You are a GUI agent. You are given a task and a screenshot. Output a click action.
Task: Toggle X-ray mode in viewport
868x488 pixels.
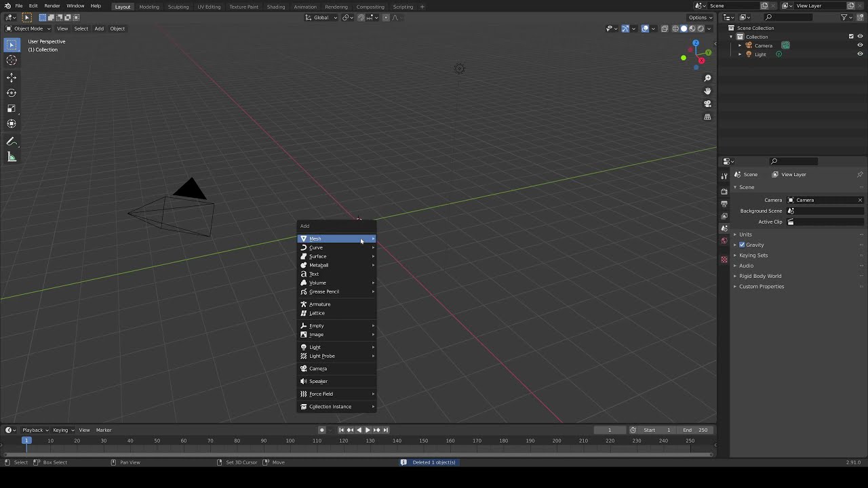pyautogui.click(x=665, y=28)
